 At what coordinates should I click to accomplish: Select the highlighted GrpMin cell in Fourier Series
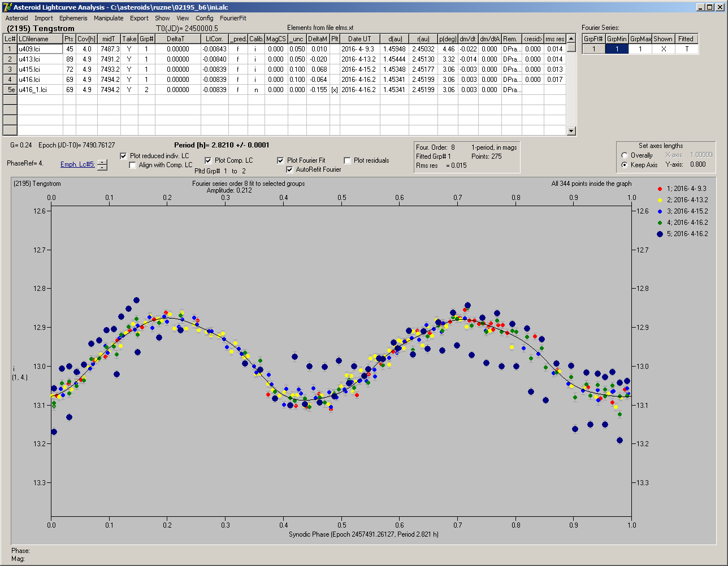coord(617,49)
